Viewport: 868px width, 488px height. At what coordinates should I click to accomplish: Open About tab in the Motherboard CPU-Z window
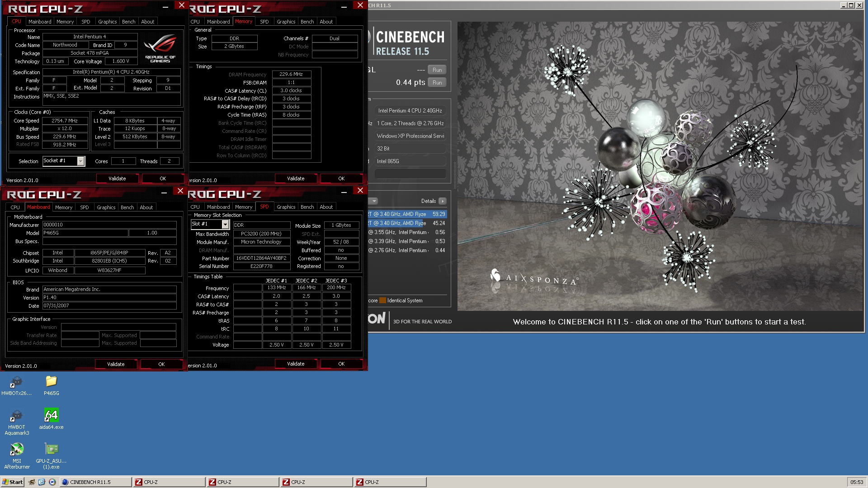coord(146,207)
